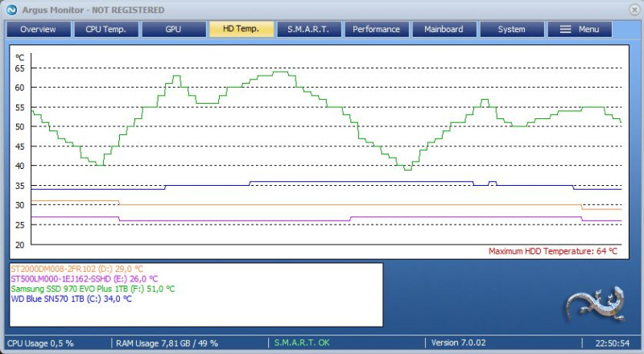This screenshot has width=644, height=354.
Task: Switch to the CPU Temp. tab
Action: [x=106, y=29]
